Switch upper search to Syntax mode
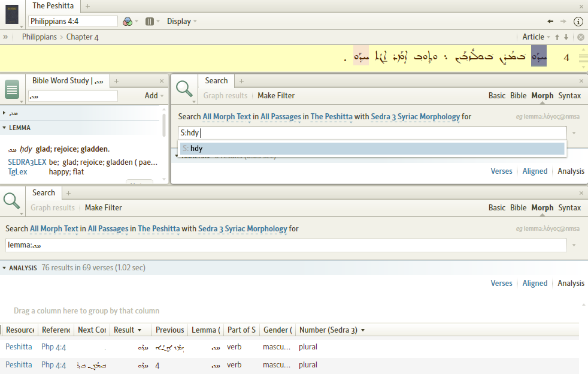The image size is (588, 374). pos(569,96)
